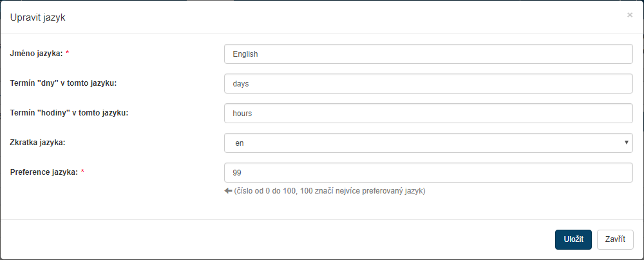
Task: Click the 'Preference jazyka:' label
Action: [44, 172]
